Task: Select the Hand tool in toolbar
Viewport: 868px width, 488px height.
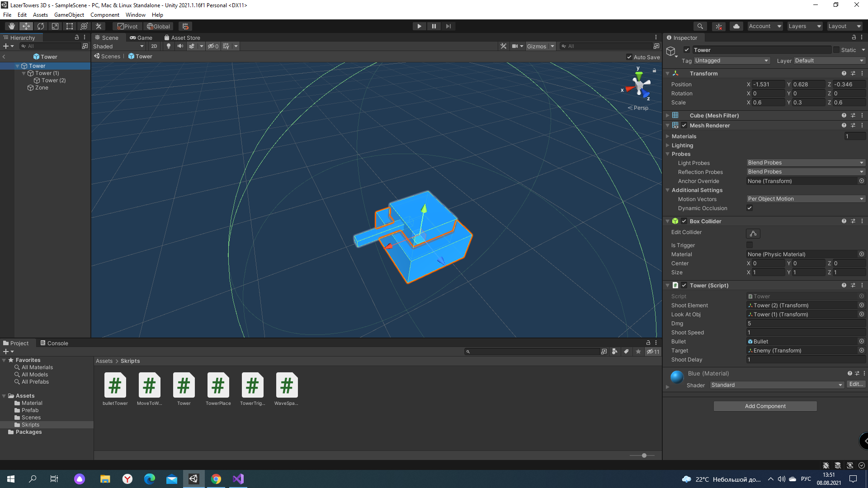Action: (x=12, y=26)
